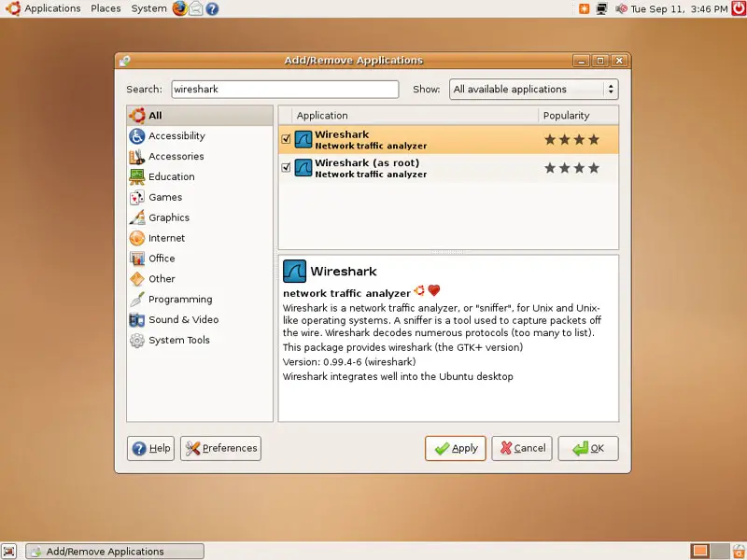Open the Show applications dropdown
Viewport: 747px width, 560px height.
point(533,90)
